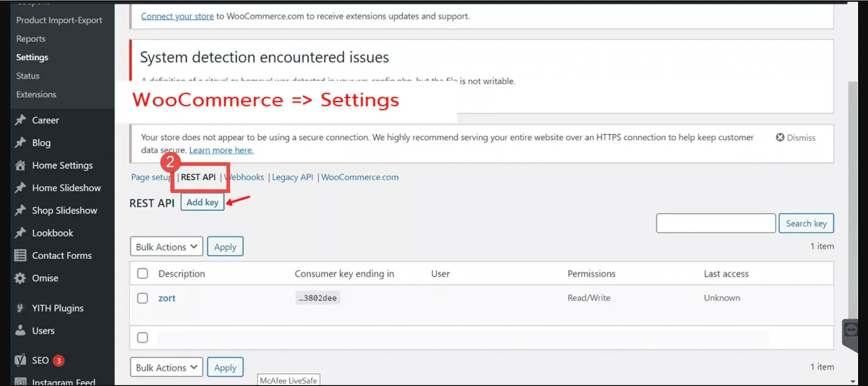Open the Legacy API tab
The height and width of the screenshot is (386, 868).
(292, 177)
